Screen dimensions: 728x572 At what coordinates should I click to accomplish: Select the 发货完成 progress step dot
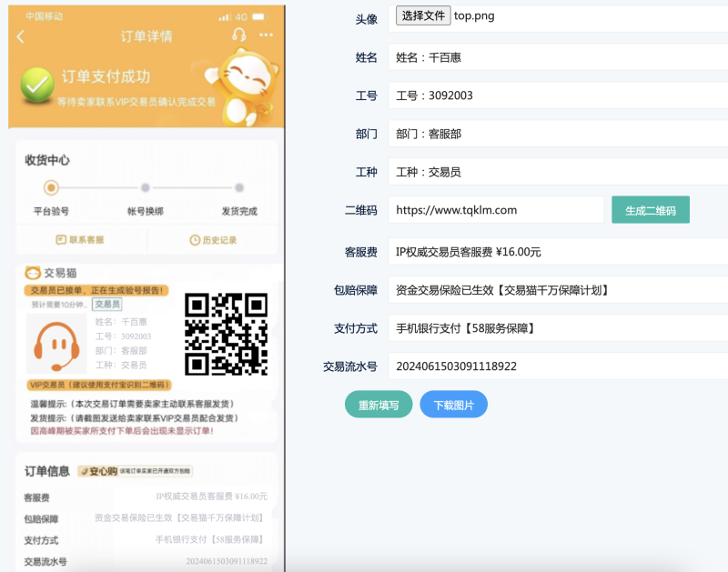(x=239, y=187)
